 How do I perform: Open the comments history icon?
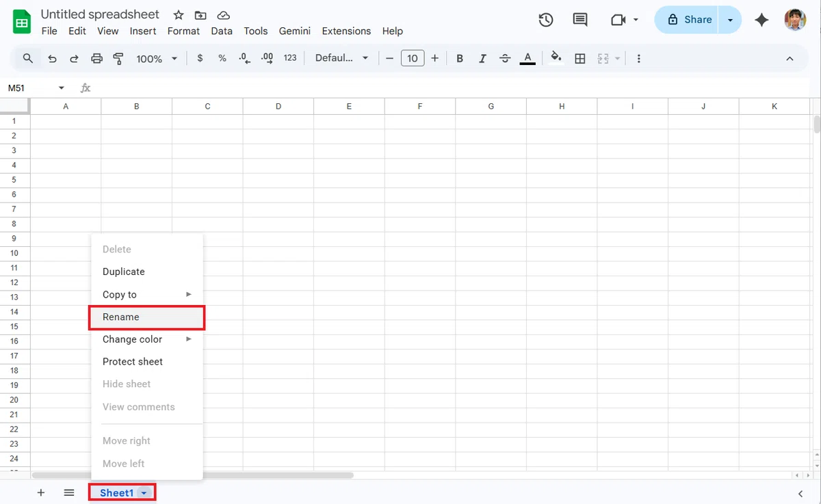580,20
